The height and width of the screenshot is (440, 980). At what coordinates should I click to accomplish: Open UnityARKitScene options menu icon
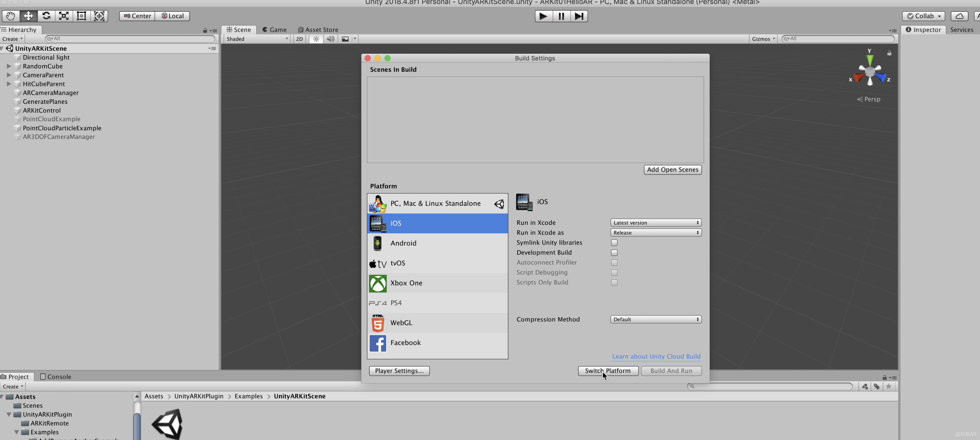(x=212, y=48)
